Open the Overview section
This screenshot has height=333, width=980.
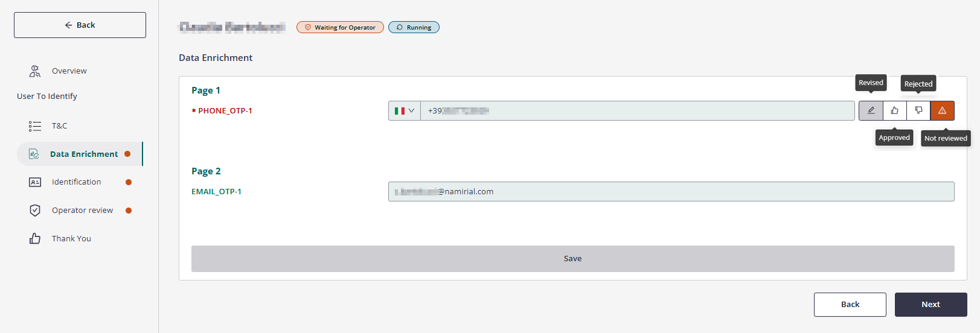(69, 71)
